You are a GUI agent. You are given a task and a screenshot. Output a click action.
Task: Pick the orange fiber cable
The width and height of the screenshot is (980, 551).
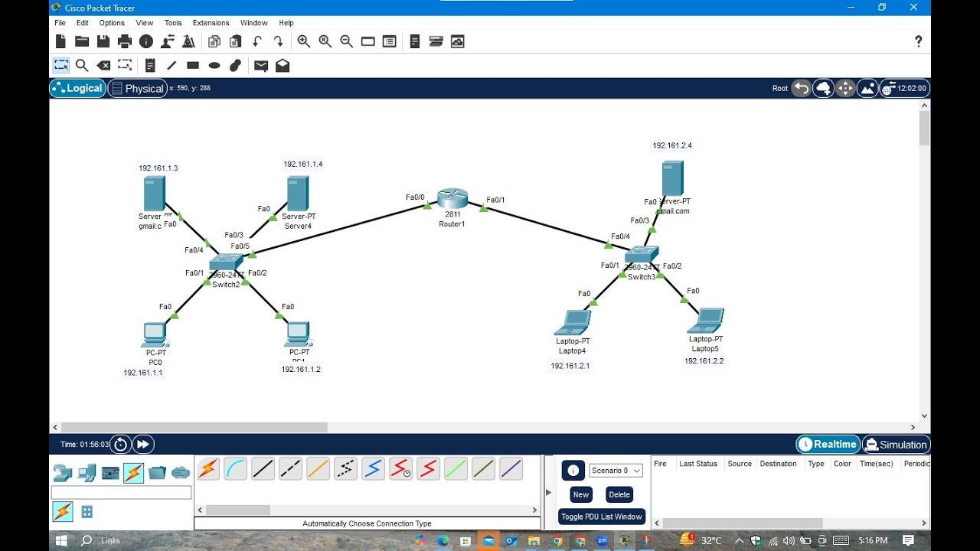point(318,468)
